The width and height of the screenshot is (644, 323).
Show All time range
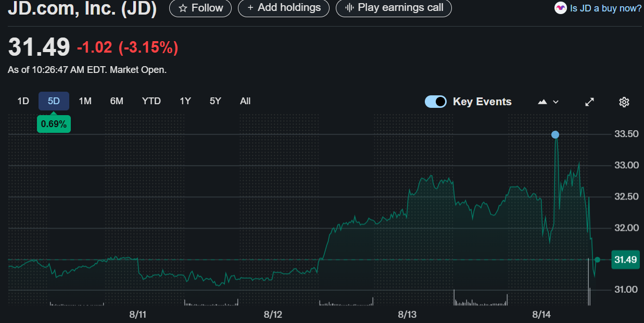point(245,101)
